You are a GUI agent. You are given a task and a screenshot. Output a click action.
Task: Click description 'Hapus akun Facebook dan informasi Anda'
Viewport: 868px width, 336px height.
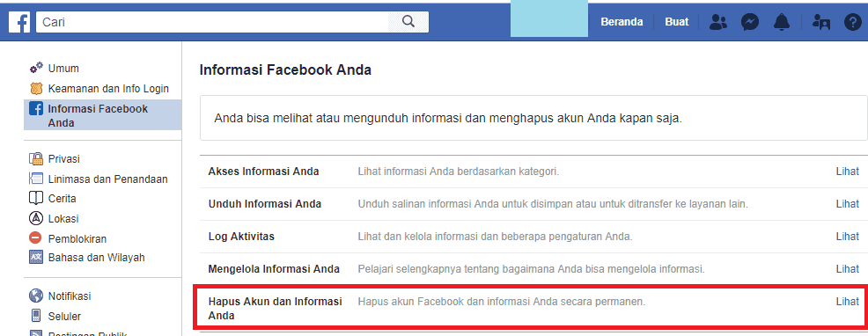pyautogui.click(x=502, y=302)
